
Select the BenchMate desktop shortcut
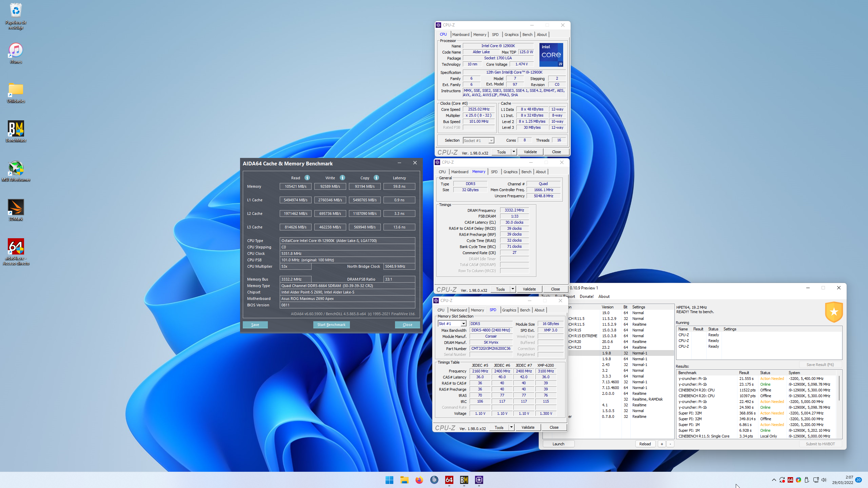pos(16,131)
